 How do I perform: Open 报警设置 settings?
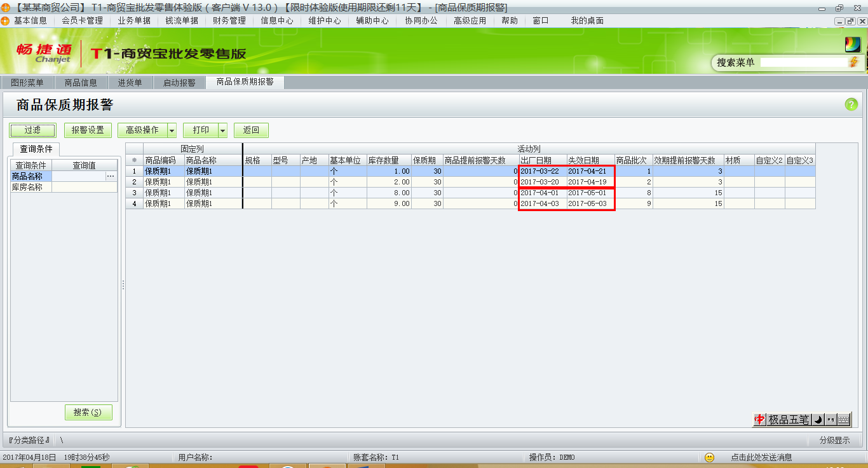pyautogui.click(x=88, y=130)
